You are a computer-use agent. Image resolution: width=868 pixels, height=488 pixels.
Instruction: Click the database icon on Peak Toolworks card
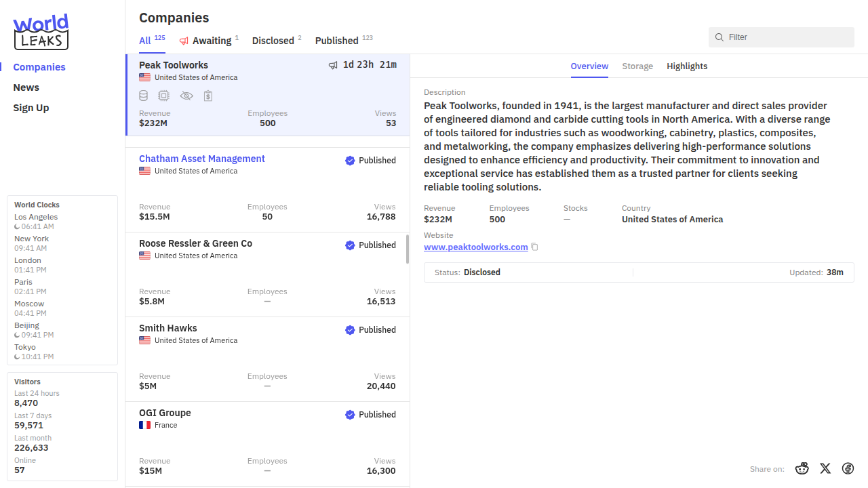coord(144,96)
